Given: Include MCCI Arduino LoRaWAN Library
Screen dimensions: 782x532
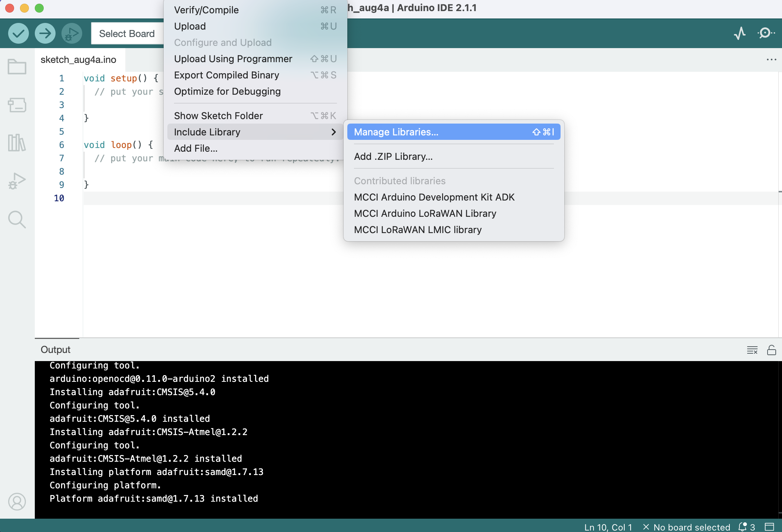Looking at the screenshot, I should click(x=454, y=213).
